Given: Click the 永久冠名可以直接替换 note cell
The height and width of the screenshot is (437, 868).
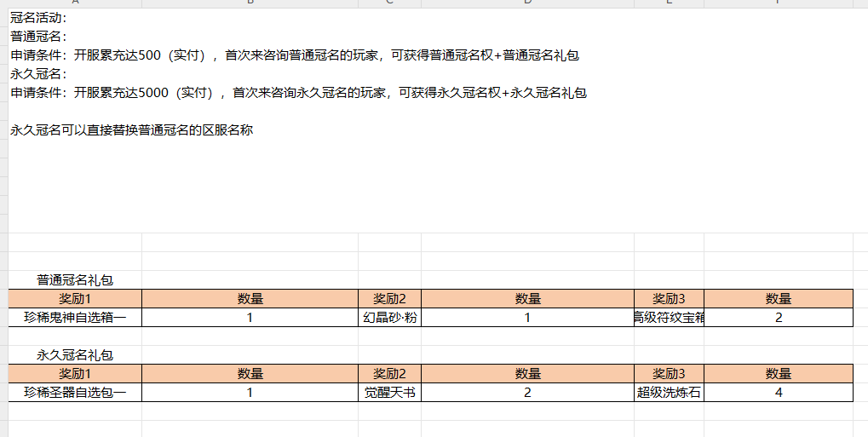Looking at the screenshot, I should [x=132, y=130].
